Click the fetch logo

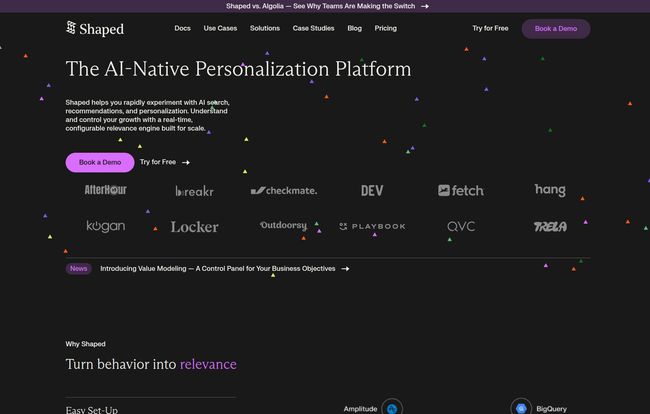[x=461, y=191]
